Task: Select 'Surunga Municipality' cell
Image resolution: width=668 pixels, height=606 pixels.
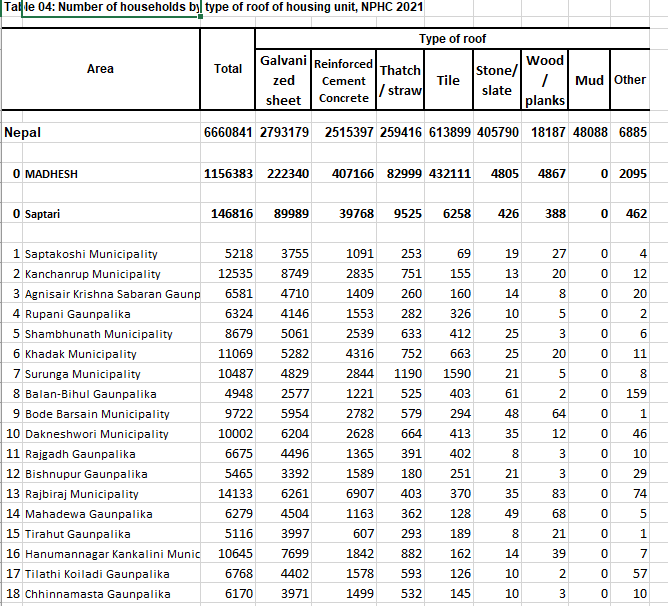Action: tap(111, 374)
